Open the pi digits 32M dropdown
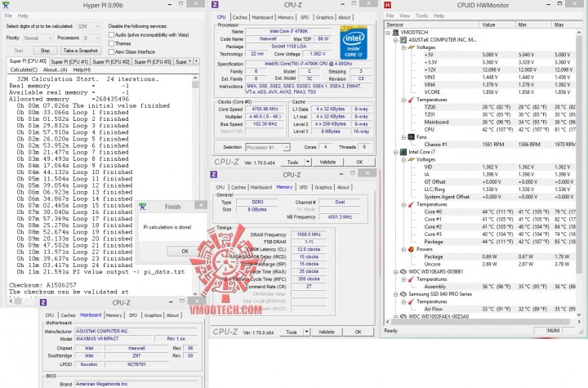Screen dimensions: 588x388 point(89,26)
